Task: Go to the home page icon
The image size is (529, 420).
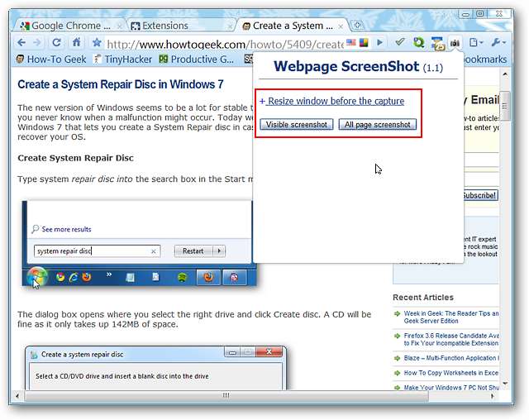Action: (76, 42)
